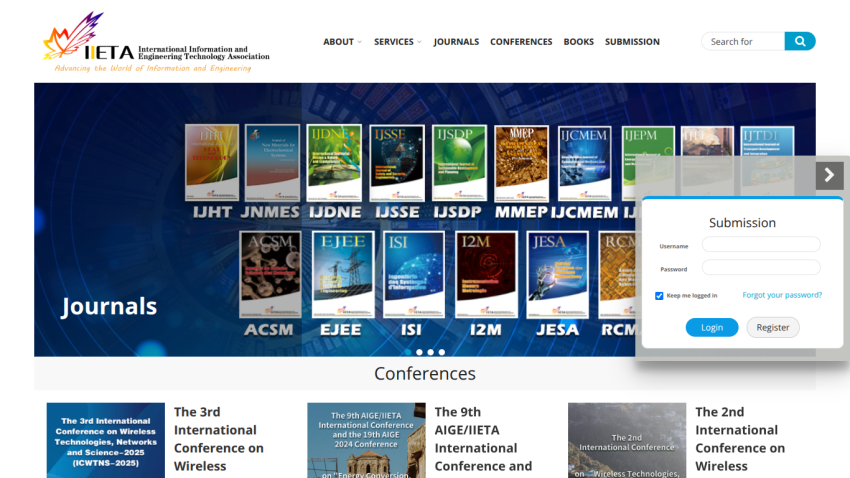Select the fourth slider dot
The height and width of the screenshot is (478, 850).
(442, 352)
